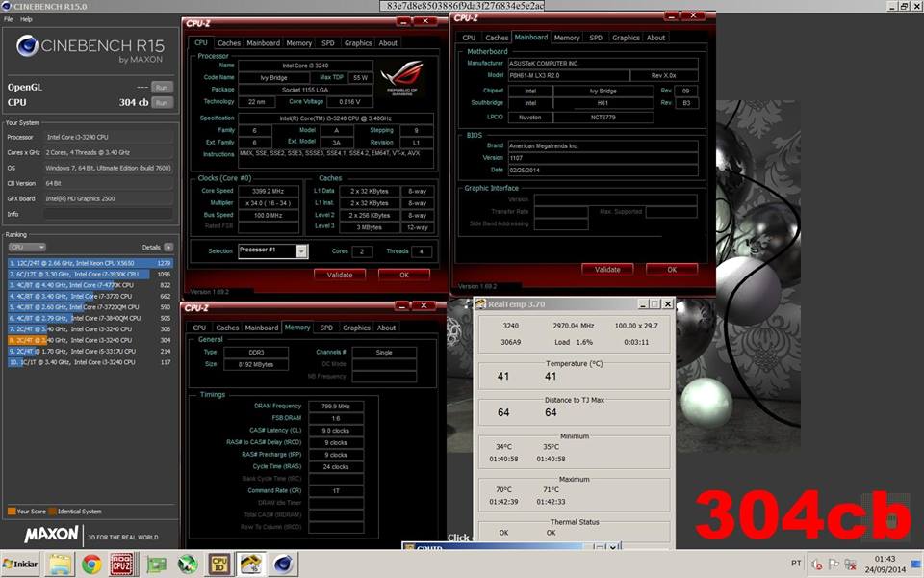The height and width of the screenshot is (578, 924).
Task: Switch to Mainboard tab in top-left CPU-Z
Action: (x=264, y=43)
